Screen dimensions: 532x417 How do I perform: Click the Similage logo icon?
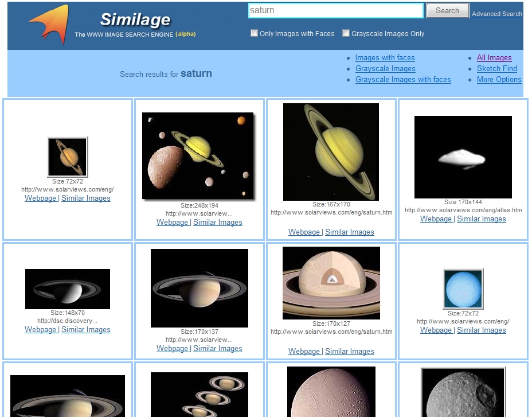50,25
